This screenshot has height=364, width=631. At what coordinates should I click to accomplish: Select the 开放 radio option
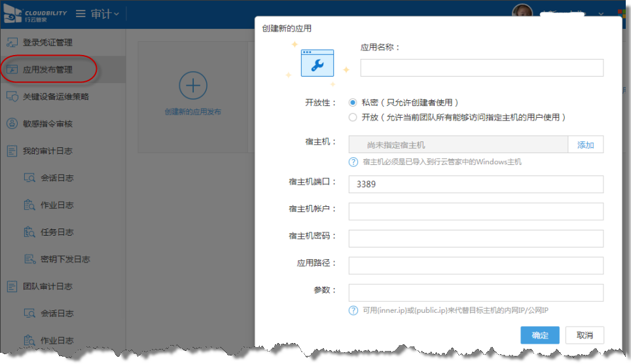[353, 117]
